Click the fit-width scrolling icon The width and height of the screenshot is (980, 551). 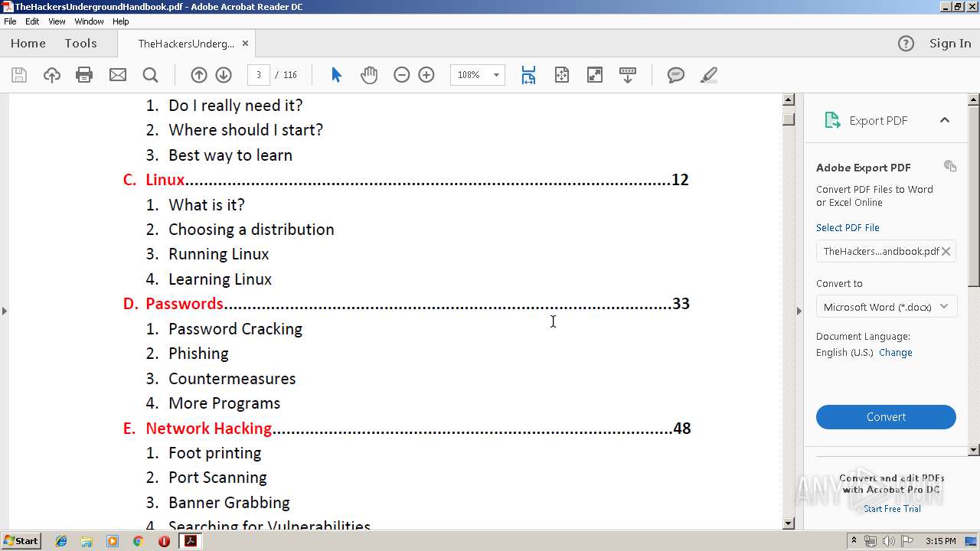(528, 75)
